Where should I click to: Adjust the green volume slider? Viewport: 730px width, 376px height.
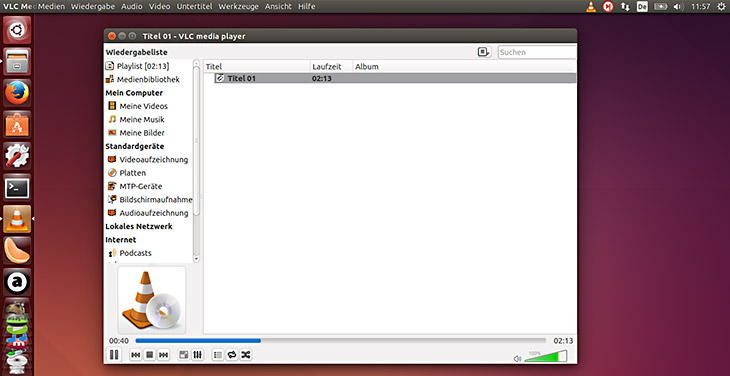(546, 356)
